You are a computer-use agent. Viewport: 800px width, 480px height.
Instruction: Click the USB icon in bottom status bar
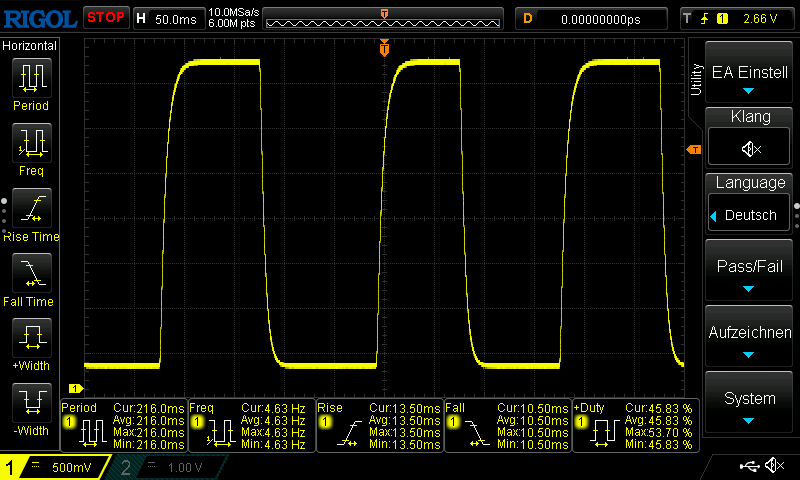[x=750, y=466]
